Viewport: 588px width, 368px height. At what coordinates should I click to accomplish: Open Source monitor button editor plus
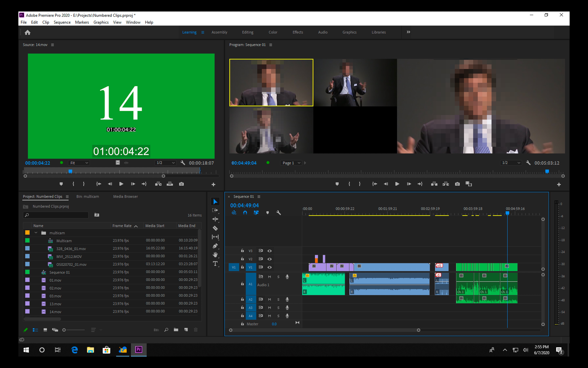[213, 184]
